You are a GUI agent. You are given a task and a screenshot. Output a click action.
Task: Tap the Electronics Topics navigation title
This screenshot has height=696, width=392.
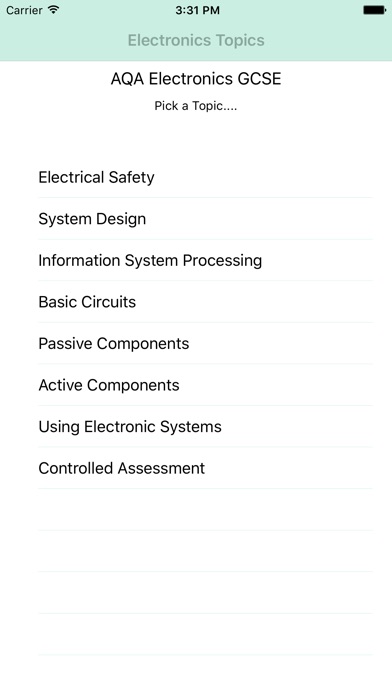(x=196, y=40)
